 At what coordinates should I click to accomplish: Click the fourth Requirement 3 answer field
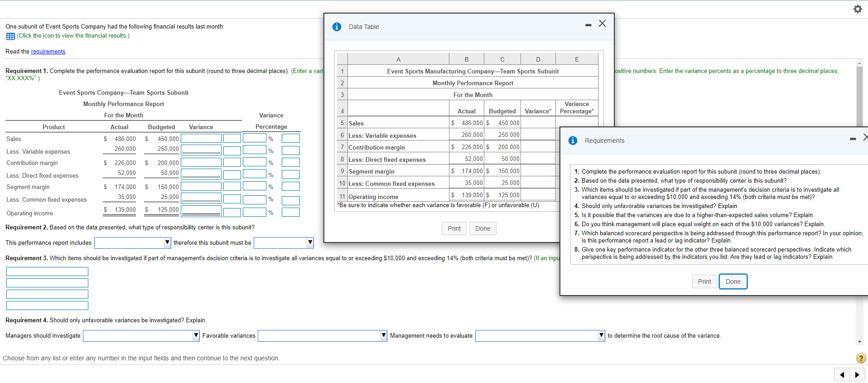47,305
